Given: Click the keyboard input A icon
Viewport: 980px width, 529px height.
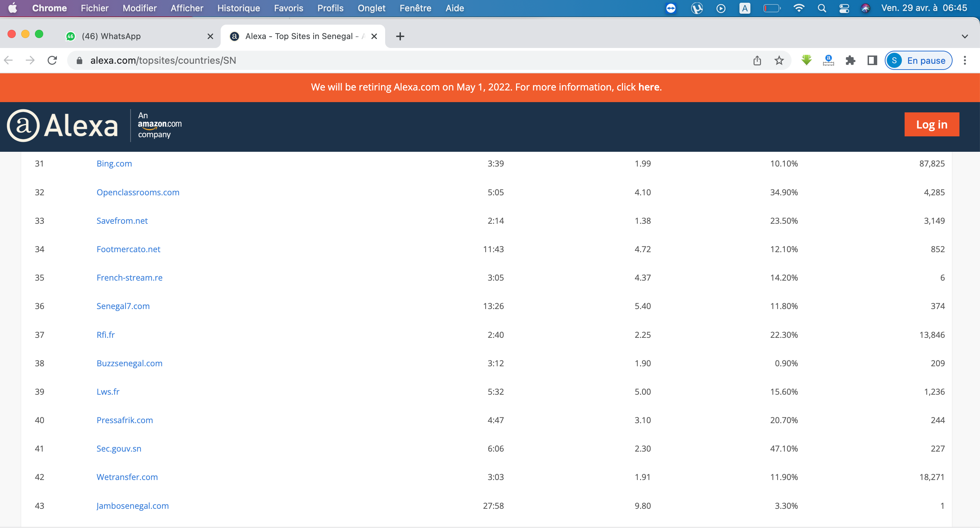Looking at the screenshot, I should 745,8.
